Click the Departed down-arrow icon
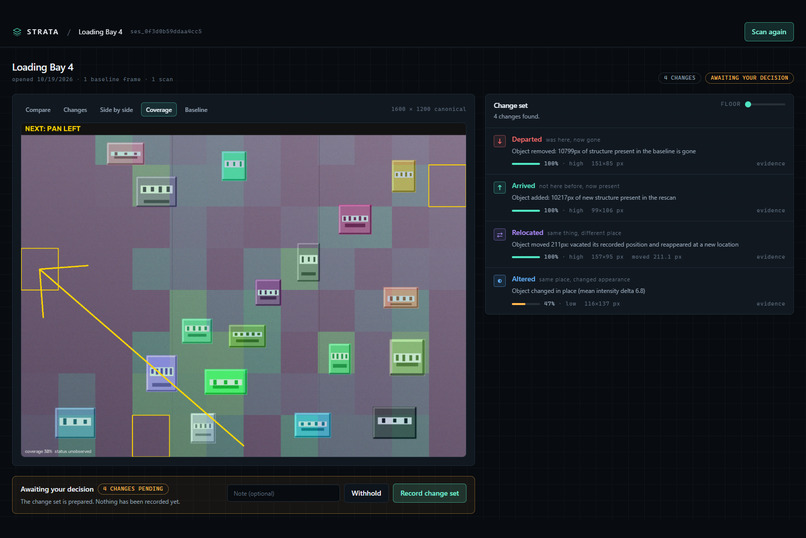The height and width of the screenshot is (538, 806). coord(499,141)
